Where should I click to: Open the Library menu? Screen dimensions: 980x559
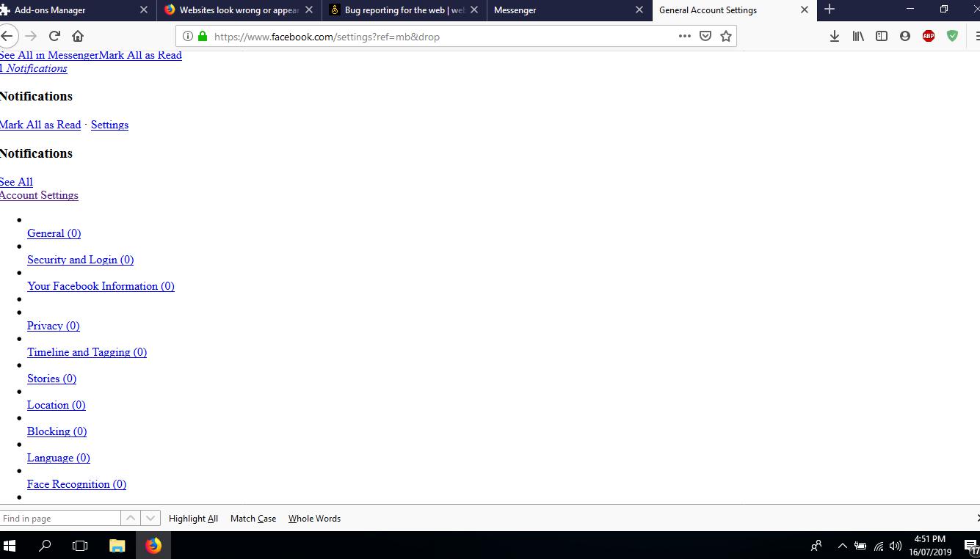858,36
